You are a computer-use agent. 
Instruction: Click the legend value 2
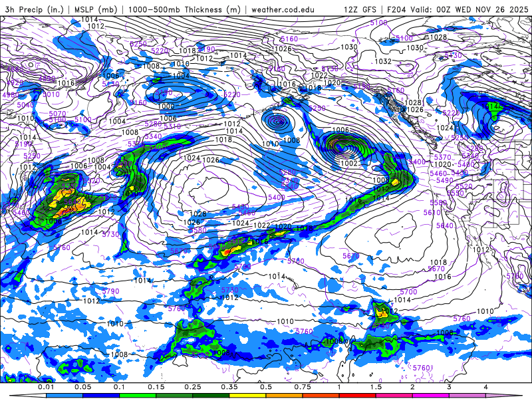[412, 387]
